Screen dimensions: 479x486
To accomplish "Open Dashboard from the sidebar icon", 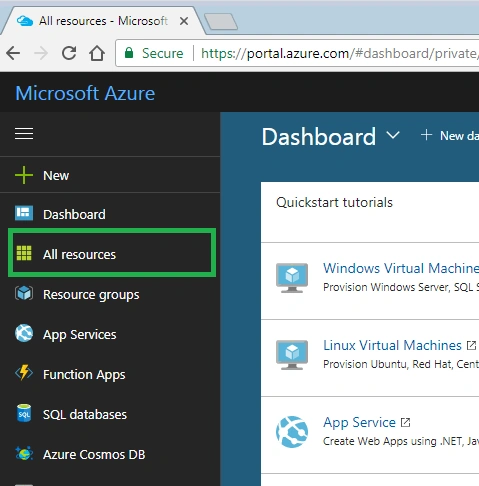I will pyautogui.click(x=24, y=214).
